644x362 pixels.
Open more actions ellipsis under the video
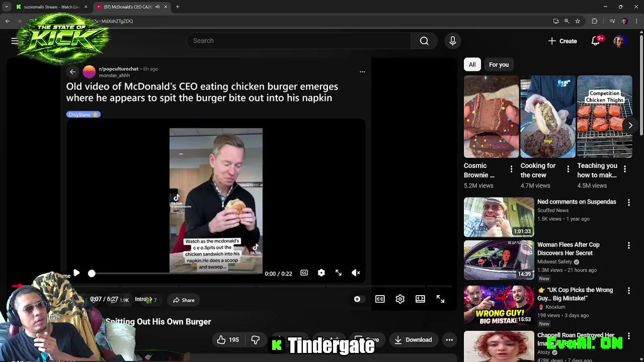tap(449, 340)
